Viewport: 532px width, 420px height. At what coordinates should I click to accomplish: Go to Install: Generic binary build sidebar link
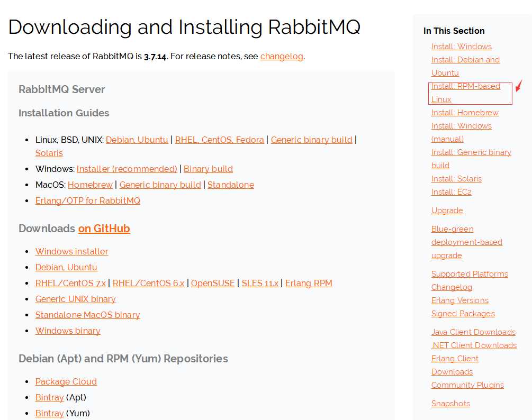point(471,159)
